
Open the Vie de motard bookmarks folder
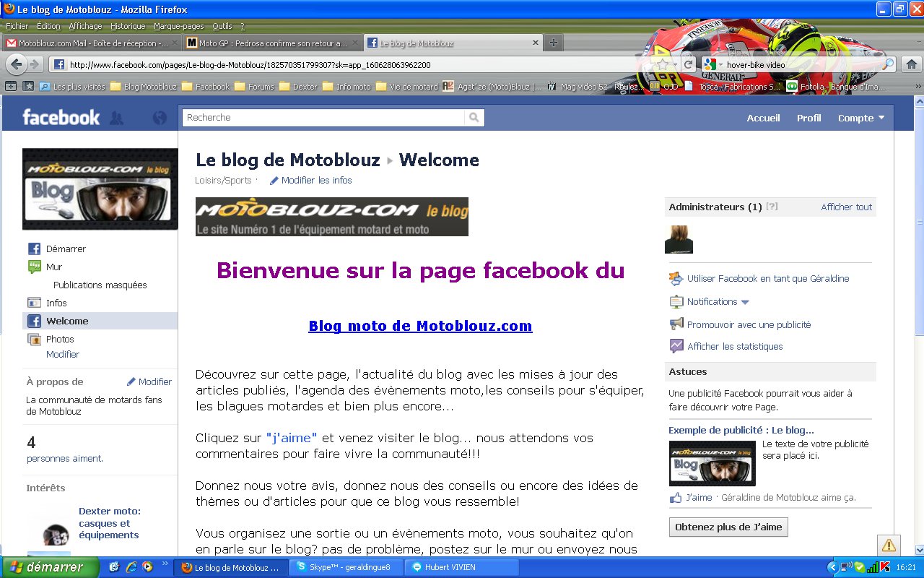coord(406,87)
